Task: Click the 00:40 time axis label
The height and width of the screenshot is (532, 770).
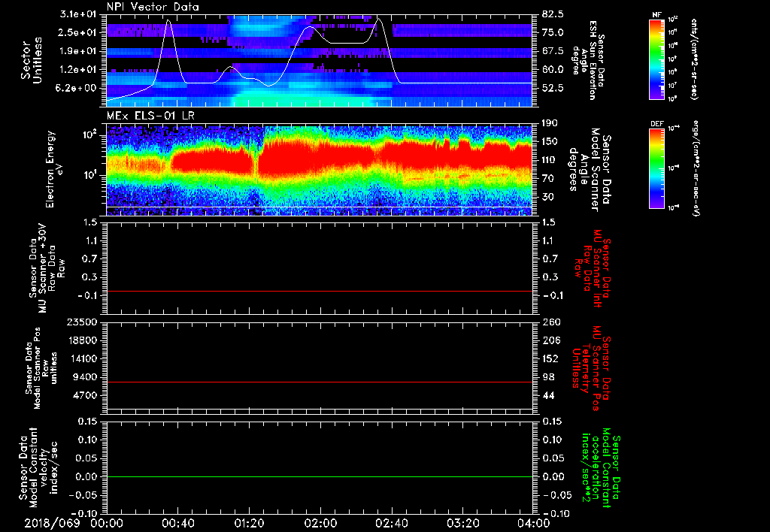Action: tap(177, 523)
